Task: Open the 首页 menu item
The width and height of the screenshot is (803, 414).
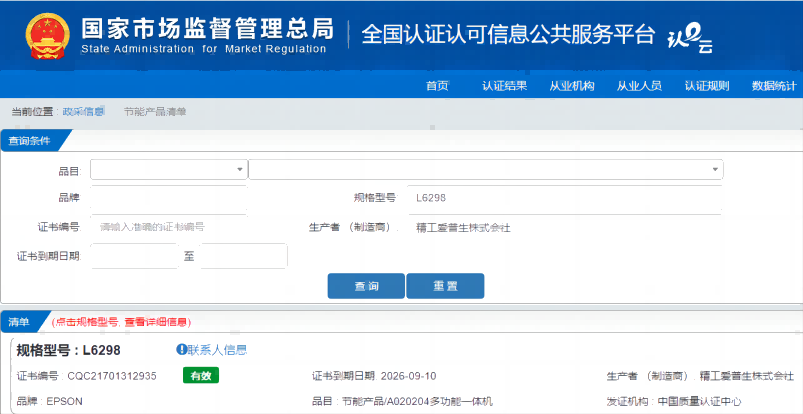Action: pyautogui.click(x=437, y=86)
